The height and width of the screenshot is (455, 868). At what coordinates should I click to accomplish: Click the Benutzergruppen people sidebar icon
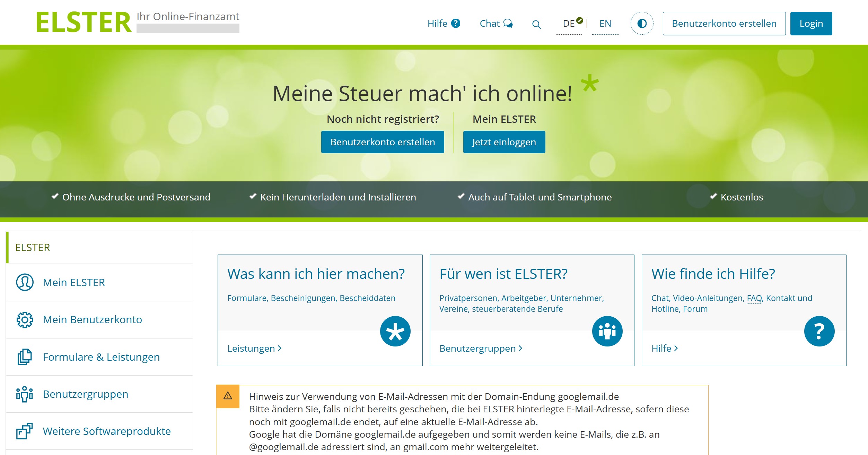pyautogui.click(x=25, y=394)
